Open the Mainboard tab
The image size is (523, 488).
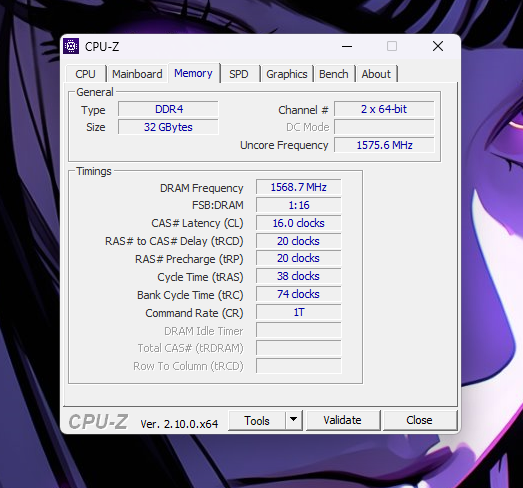[x=137, y=74]
